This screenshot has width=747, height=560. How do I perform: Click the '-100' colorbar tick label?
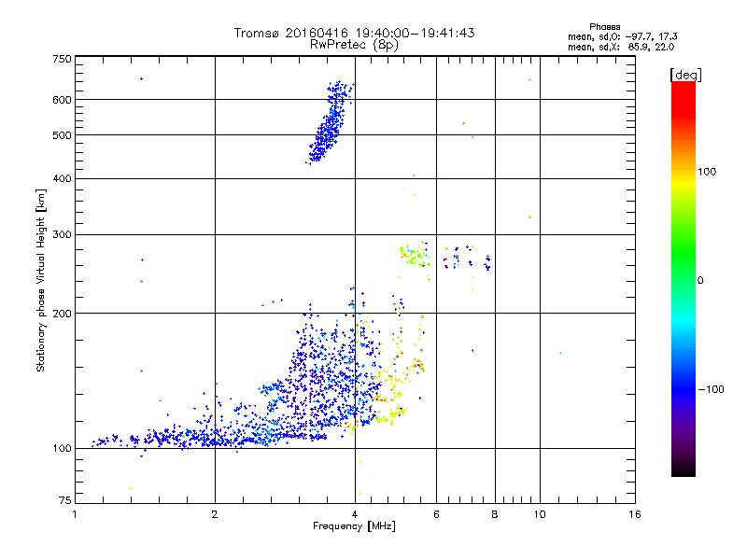point(712,389)
